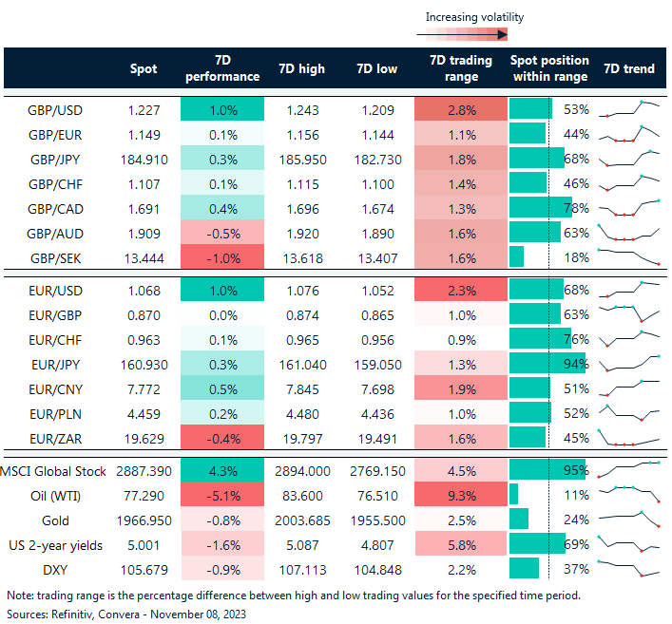The image size is (672, 624).
Task: Click the Oil (WTI) 9.3% trading range cell
Action: (461, 494)
